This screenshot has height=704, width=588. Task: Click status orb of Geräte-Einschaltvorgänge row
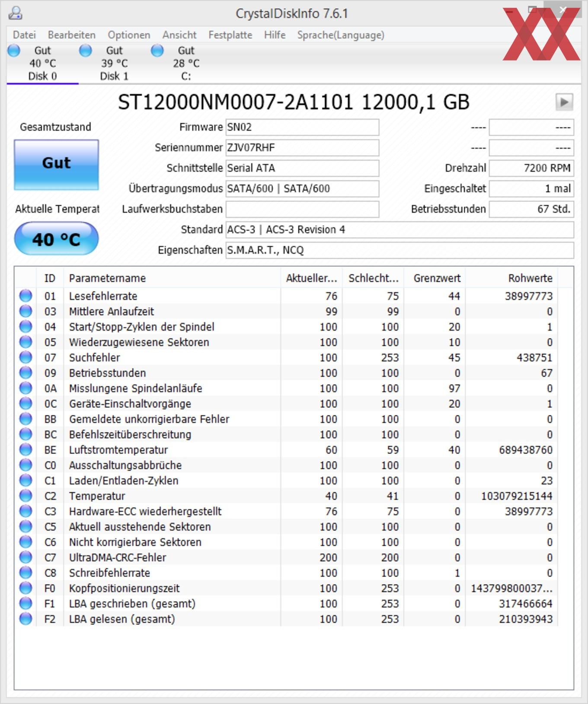(26, 404)
